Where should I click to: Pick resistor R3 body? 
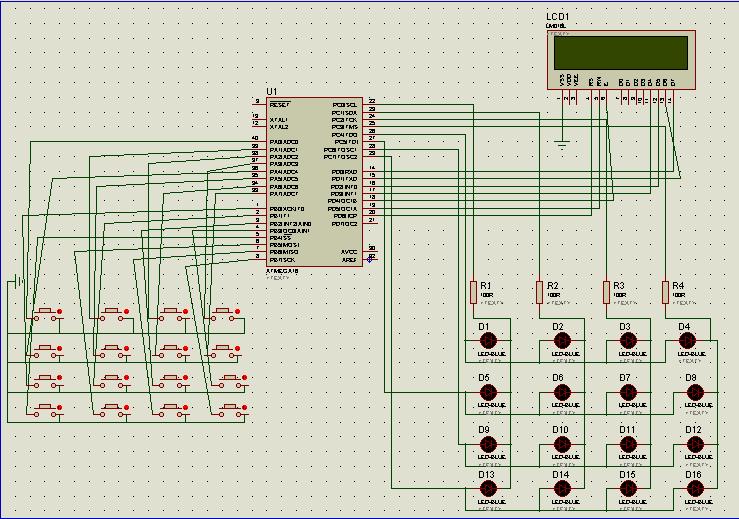tap(607, 292)
